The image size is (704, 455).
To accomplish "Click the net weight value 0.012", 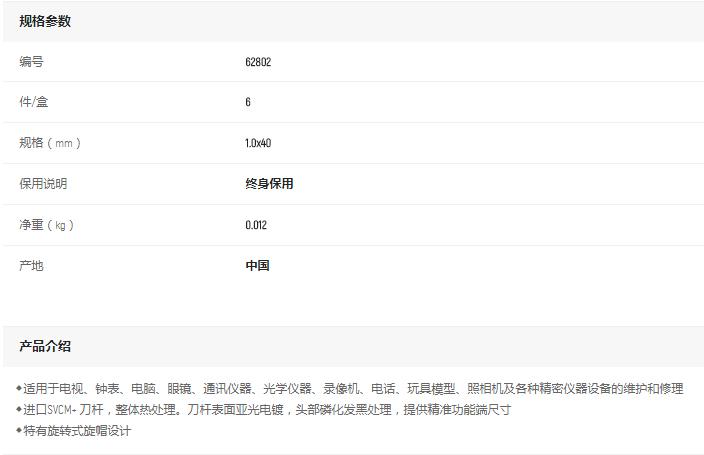I will [256, 225].
